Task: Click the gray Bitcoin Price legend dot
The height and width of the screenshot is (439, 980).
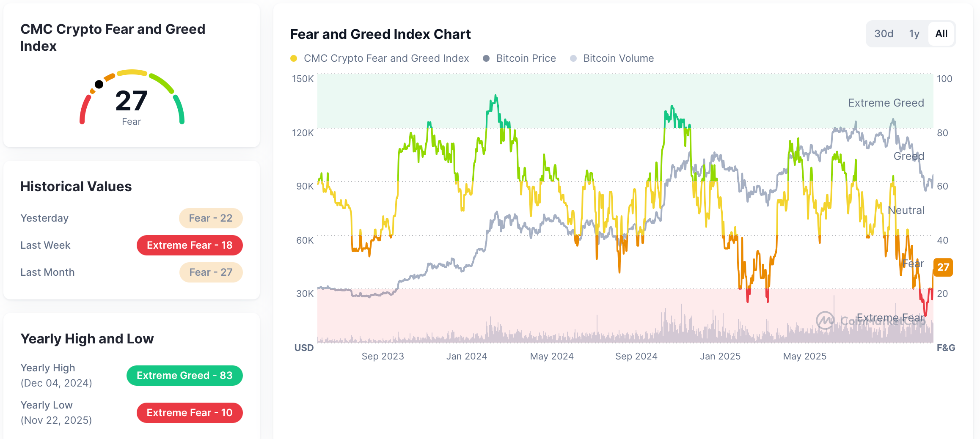Action: (486, 58)
